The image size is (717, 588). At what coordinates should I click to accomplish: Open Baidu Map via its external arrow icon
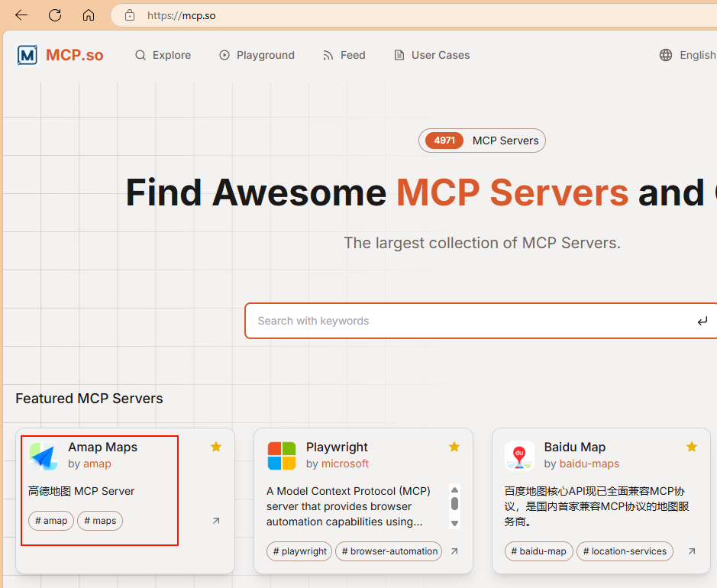[x=692, y=551]
